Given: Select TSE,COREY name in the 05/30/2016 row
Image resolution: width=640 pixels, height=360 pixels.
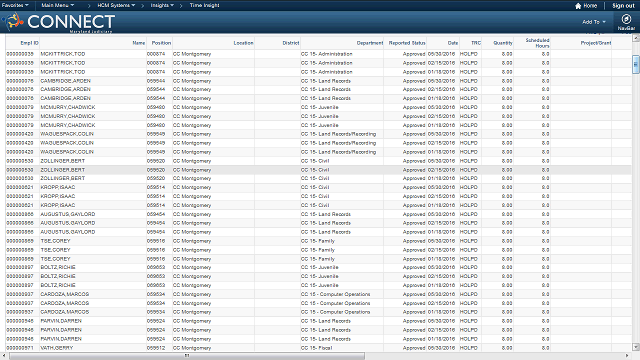Looking at the screenshot, I should tap(55, 241).
